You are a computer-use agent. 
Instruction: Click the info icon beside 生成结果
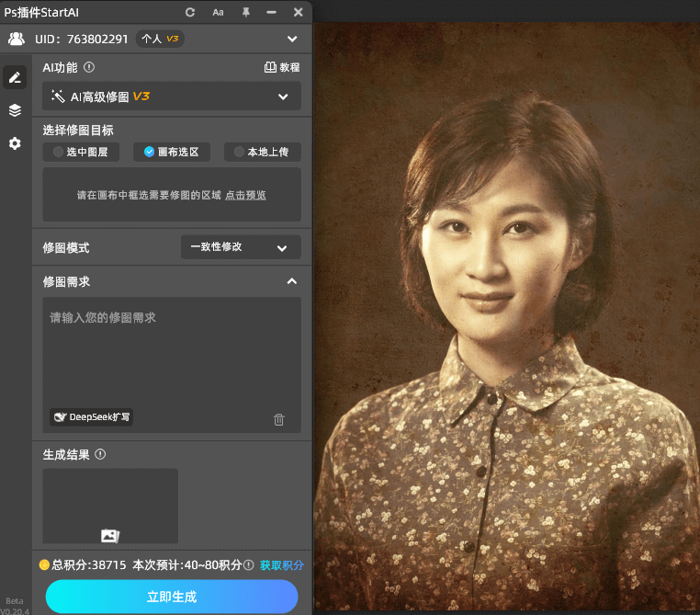[x=100, y=454]
